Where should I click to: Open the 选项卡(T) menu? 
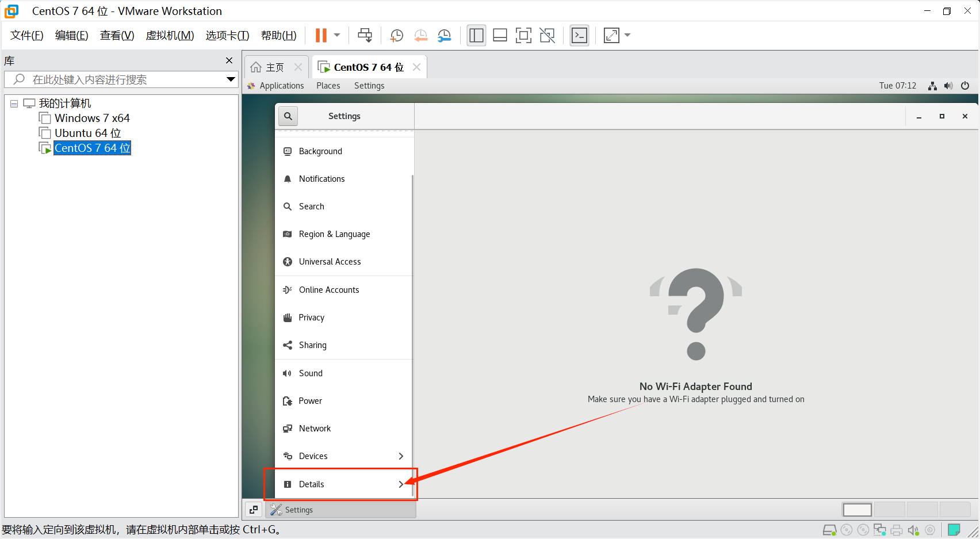pyautogui.click(x=227, y=36)
